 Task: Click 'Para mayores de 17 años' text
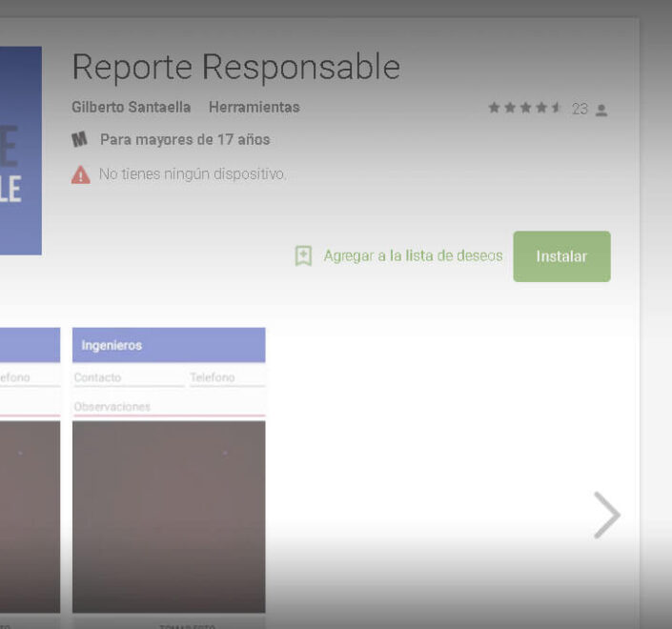click(185, 140)
